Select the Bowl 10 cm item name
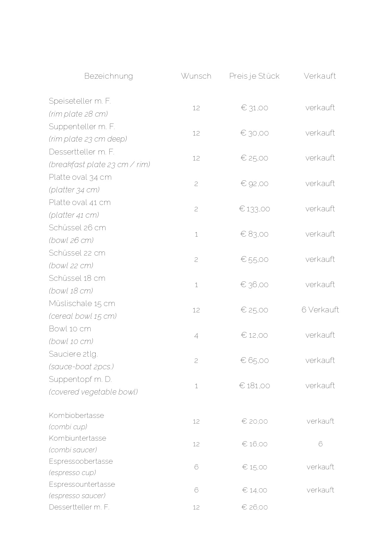Viewport: 392px width, 554px height. tap(70, 329)
